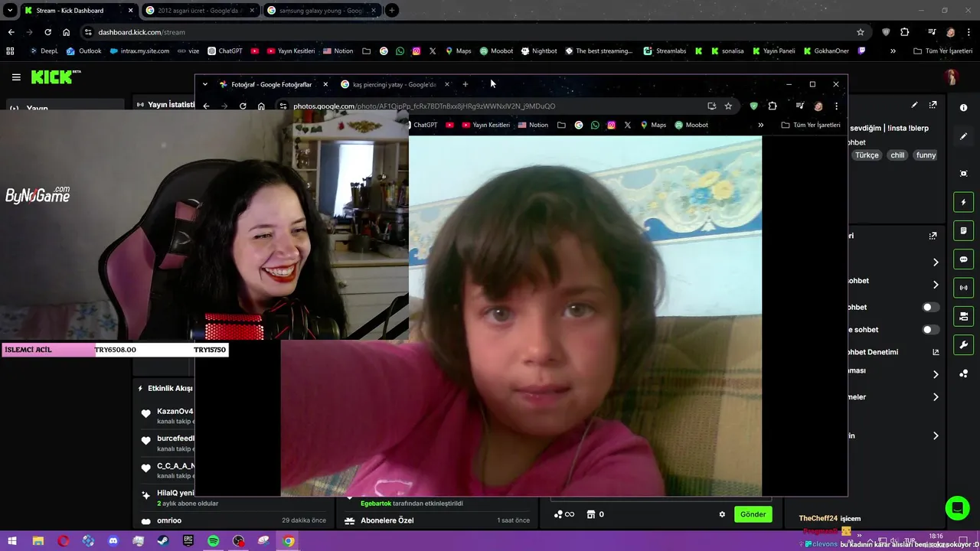Screen dimensions: 980x551
Task: Expand the 'sohbet' chevron row
Action: [x=936, y=285]
